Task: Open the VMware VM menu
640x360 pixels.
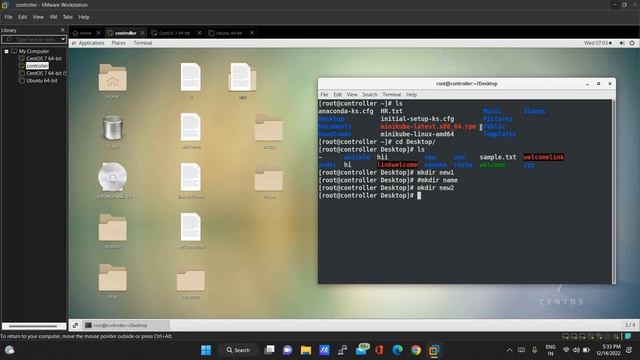Action: 53,17
